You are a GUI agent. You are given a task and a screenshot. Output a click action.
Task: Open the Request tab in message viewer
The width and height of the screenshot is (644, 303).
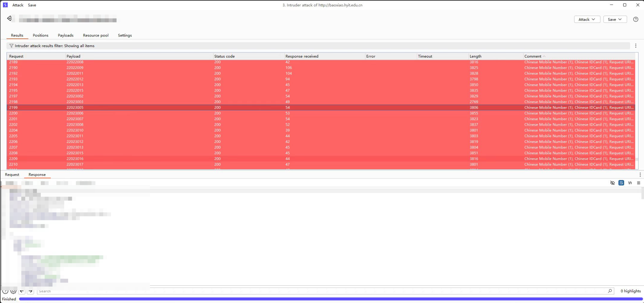[x=12, y=175]
